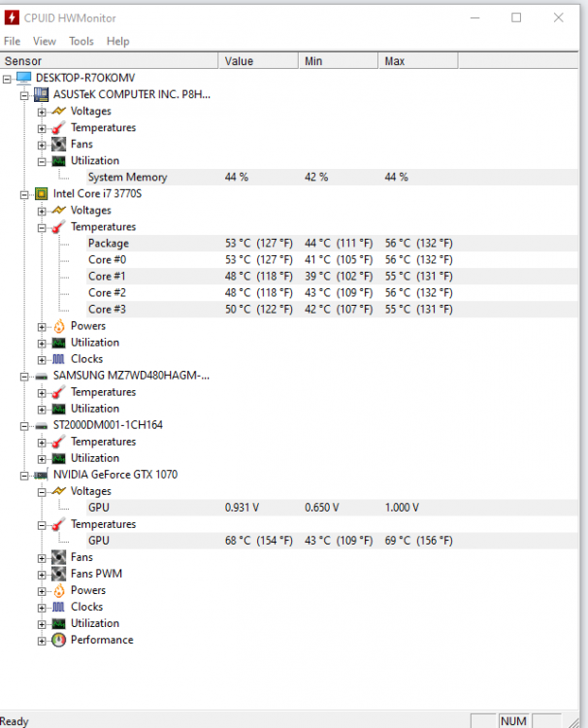The image size is (588, 728).
Task: Collapse the NVIDIA GeForce GTX 1070 node
Action: [x=24, y=476]
